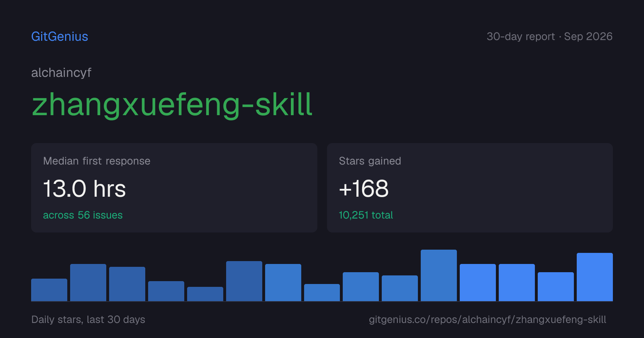Click the Median first response label
This screenshot has width=644, height=338.
(x=97, y=161)
